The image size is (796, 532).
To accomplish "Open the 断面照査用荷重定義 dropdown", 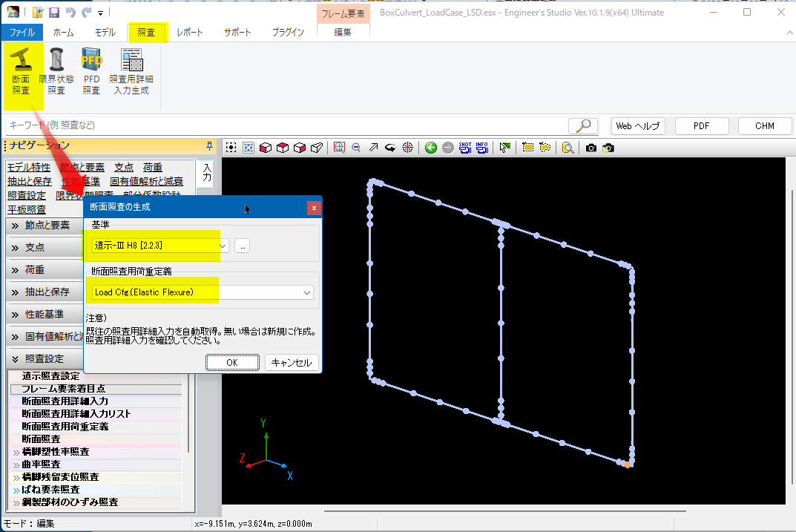I will pos(307,292).
